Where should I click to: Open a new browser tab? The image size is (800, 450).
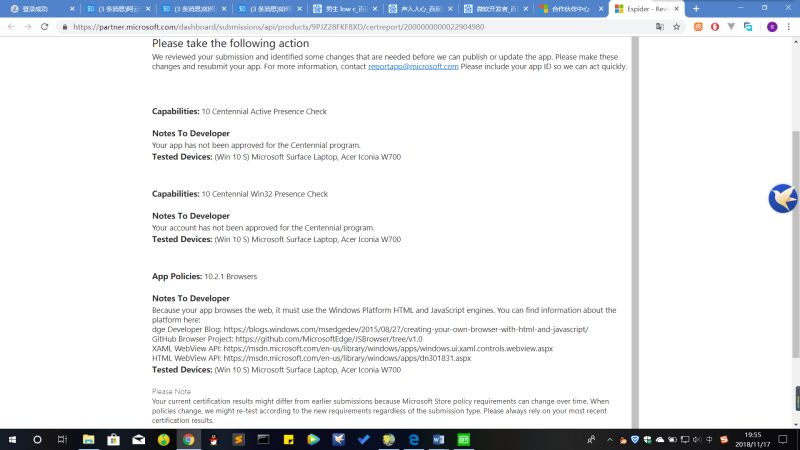pos(696,9)
